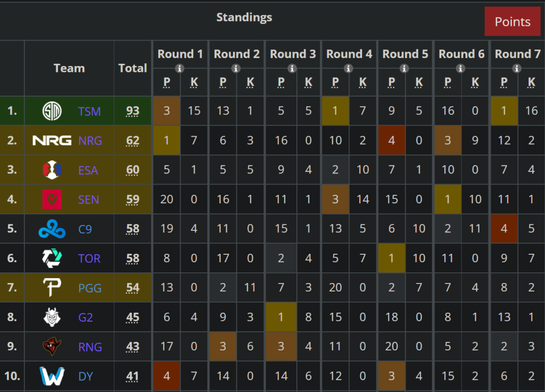Click TSM's total score 93
The height and width of the screenshot is (392, 545).
[133, 111]
